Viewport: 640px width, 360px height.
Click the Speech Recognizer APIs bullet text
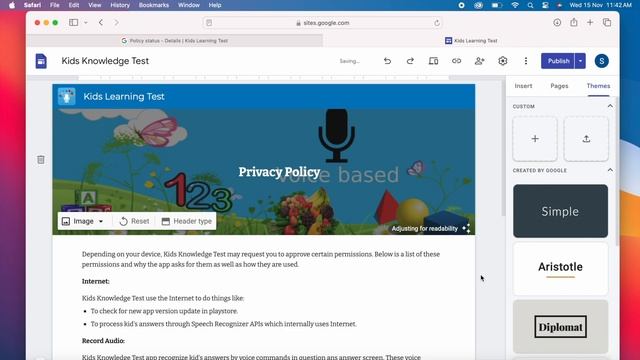click(223, 324)
